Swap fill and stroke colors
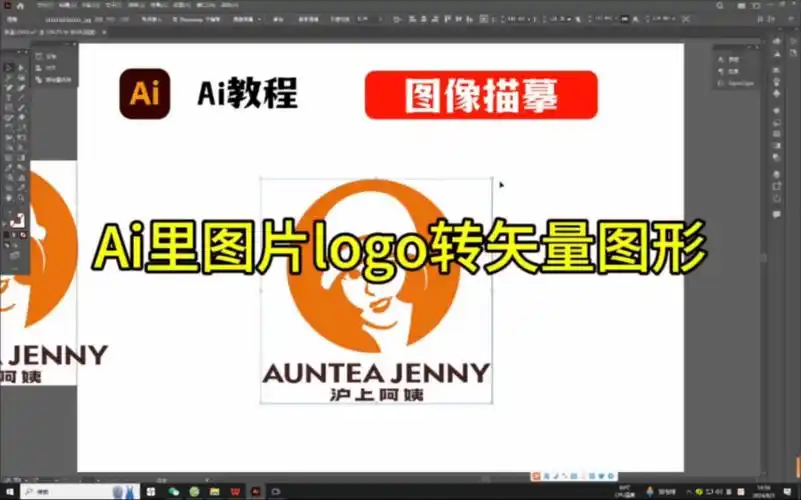The width and height of the screenshot is (801, 500). coord(24,212)
